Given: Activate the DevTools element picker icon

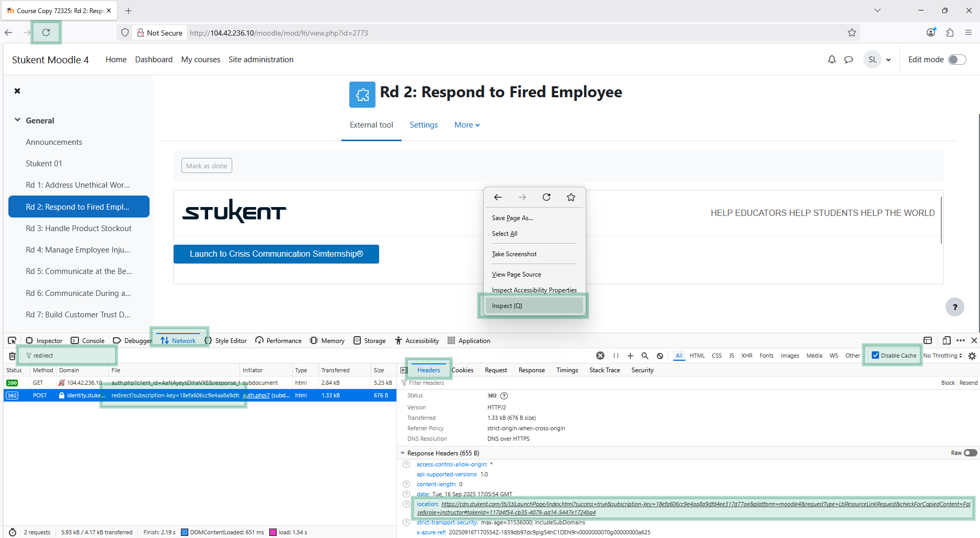Looking at the screenshot, I should [x=12, y=340].
